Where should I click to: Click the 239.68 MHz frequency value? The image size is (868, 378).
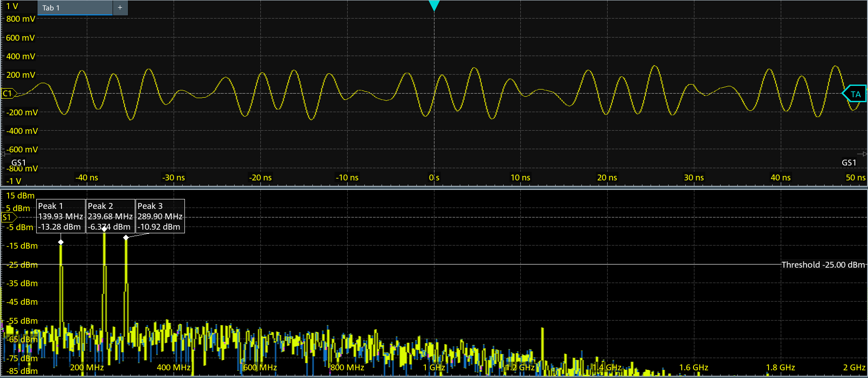(x=110, y=217)
